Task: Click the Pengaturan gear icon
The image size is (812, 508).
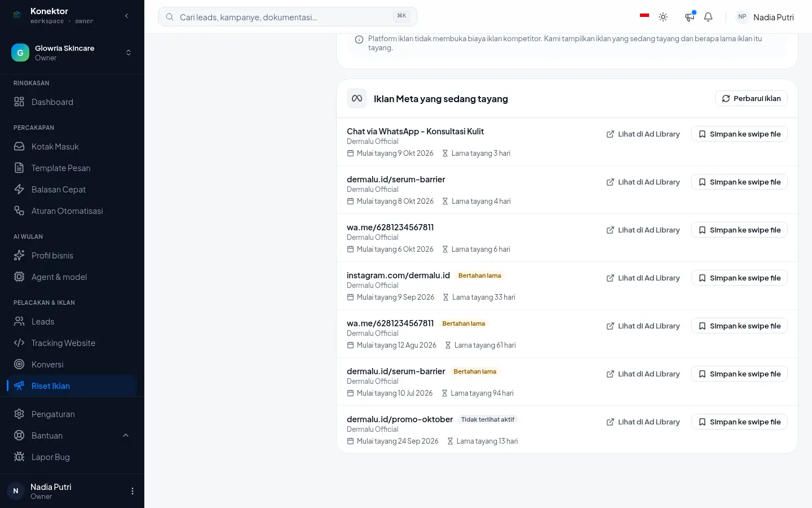Action: point(19,414)
